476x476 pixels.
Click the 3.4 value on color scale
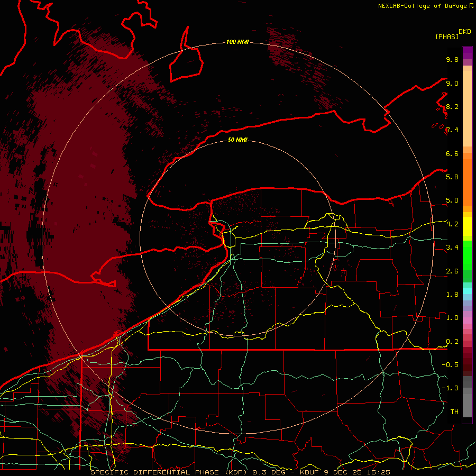pos(452,248)
